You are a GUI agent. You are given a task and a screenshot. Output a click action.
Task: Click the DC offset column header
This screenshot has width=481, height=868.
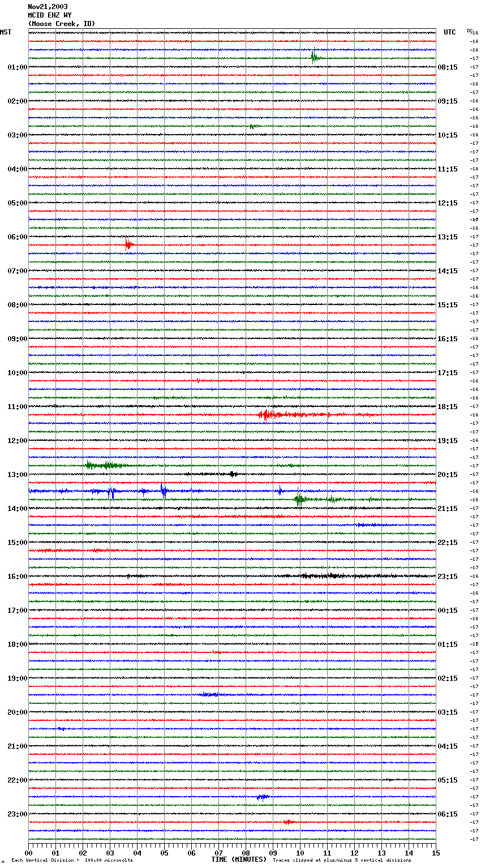tap(470, 31)
